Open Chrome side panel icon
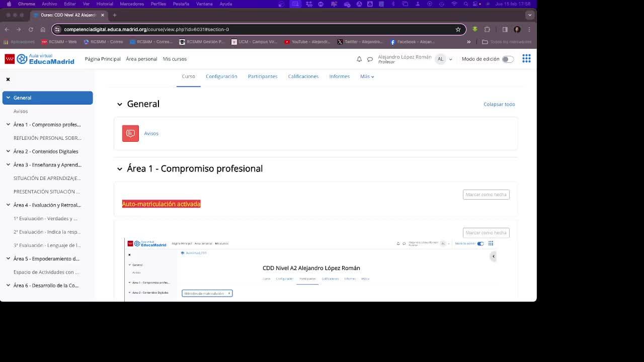Image resolution: width=644 pixels, height=362 pixels. click(x=505, y=29)
